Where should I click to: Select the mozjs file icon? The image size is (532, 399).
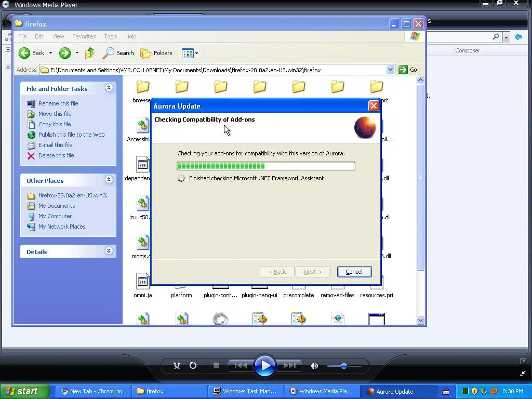[x=142, y=242]
